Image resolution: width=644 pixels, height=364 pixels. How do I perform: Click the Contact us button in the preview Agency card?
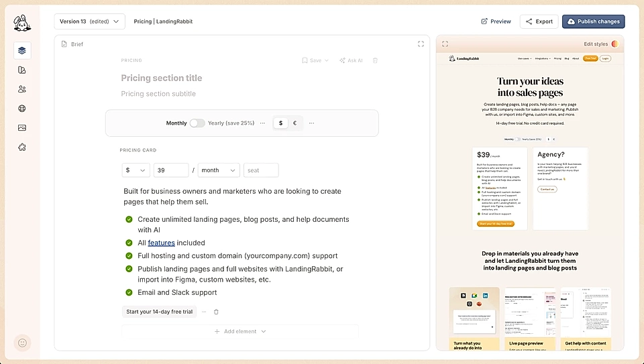click(547, 189)
